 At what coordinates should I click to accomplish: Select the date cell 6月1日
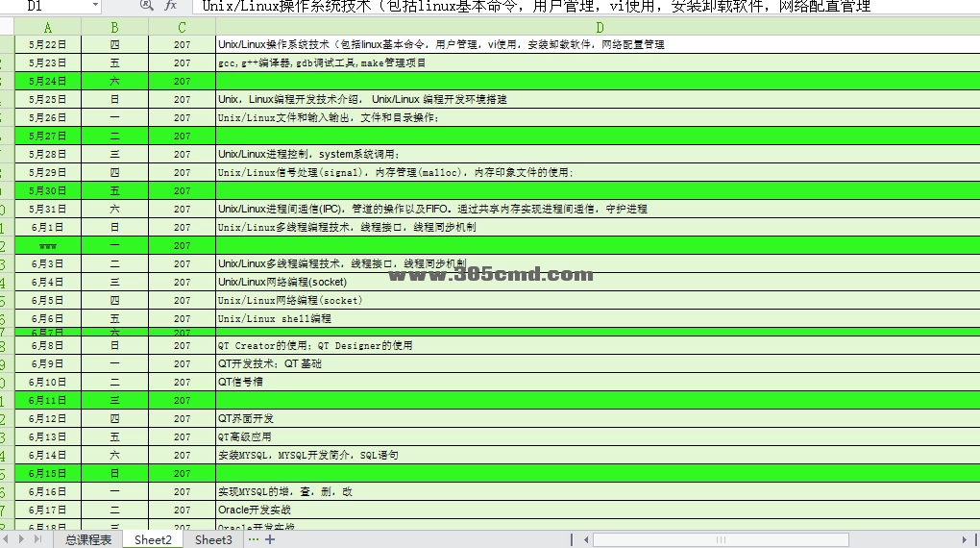[48, 227]
